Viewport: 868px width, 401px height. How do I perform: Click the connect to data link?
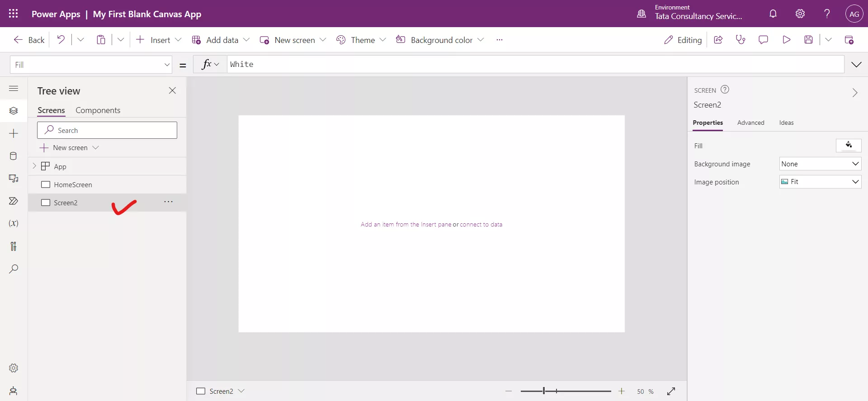[481, 224]
